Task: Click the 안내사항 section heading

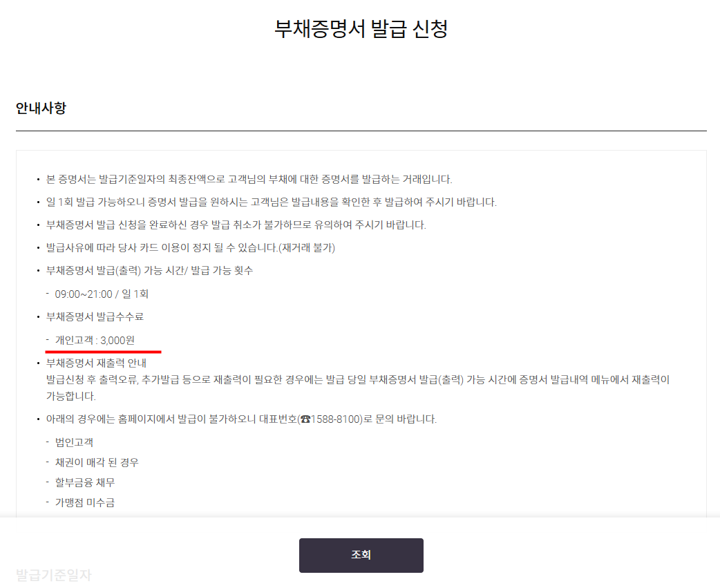Action: (41, 108)
